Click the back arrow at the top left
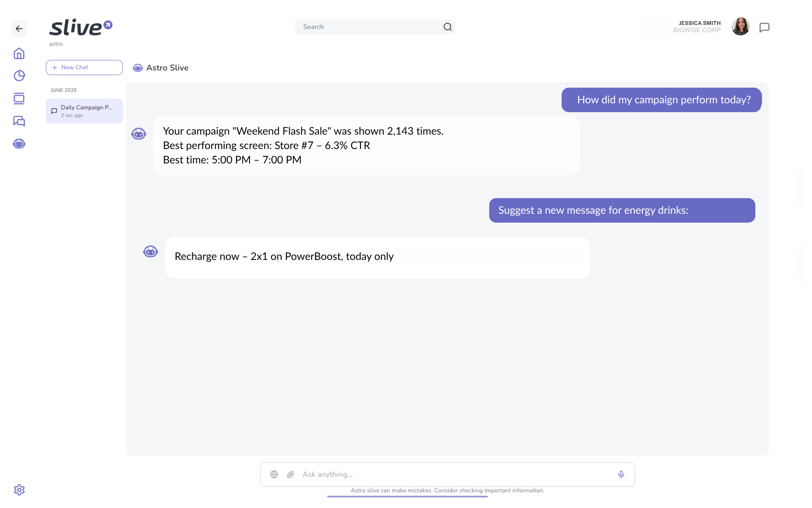Screen dimensions: 812x508 pos(19,28)
